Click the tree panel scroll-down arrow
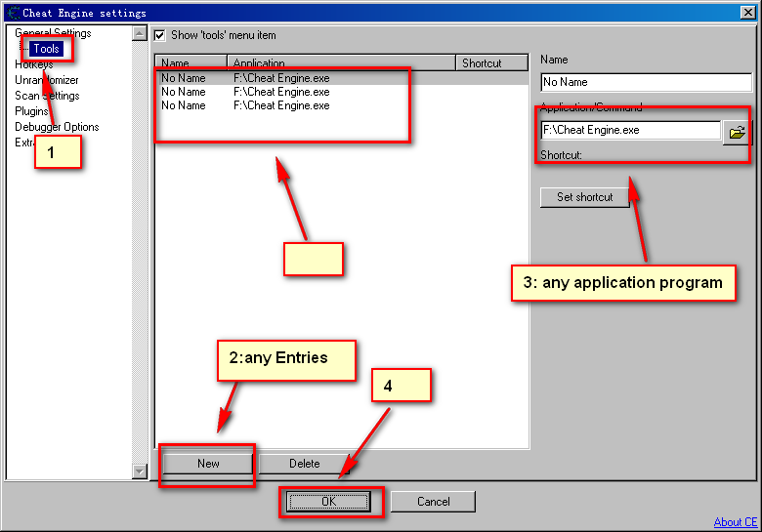 140,471
